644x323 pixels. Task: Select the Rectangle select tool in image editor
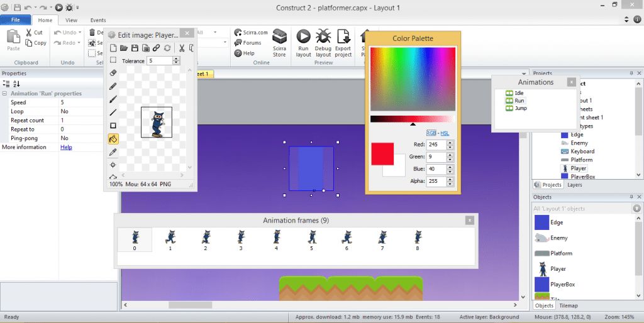point(113,61)
